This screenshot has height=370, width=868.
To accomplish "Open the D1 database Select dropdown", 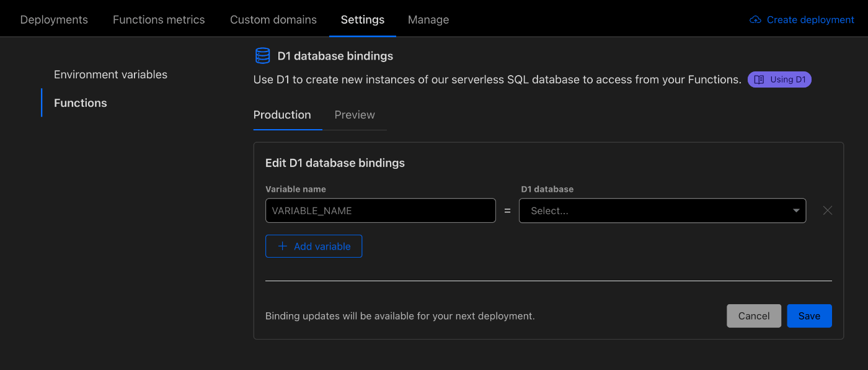I will (x=662, y=210).
